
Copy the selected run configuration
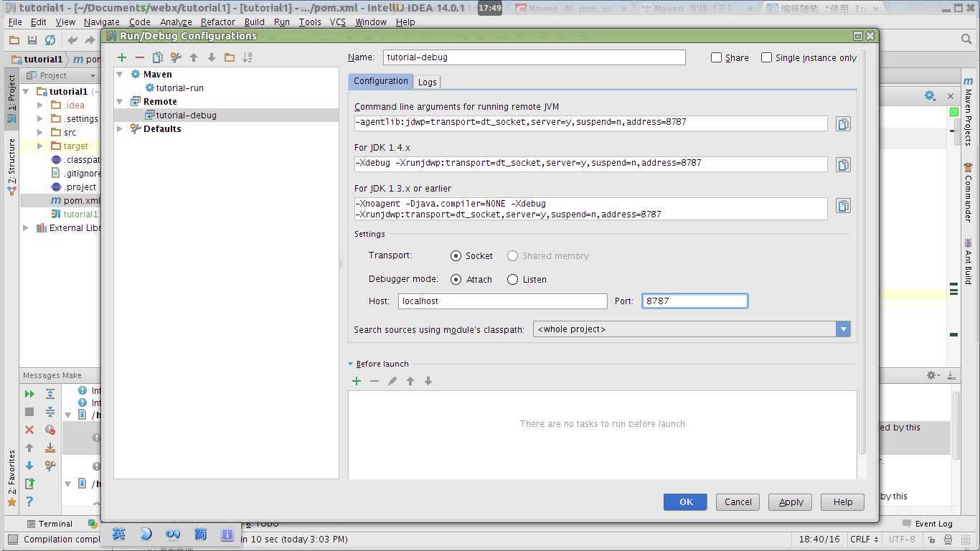(x=158, y=57)
